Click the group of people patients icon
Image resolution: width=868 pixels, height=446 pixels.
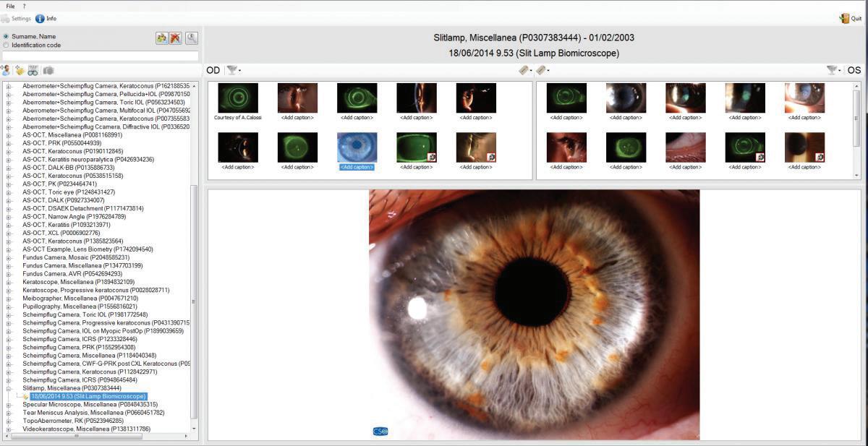coord(161,38)
